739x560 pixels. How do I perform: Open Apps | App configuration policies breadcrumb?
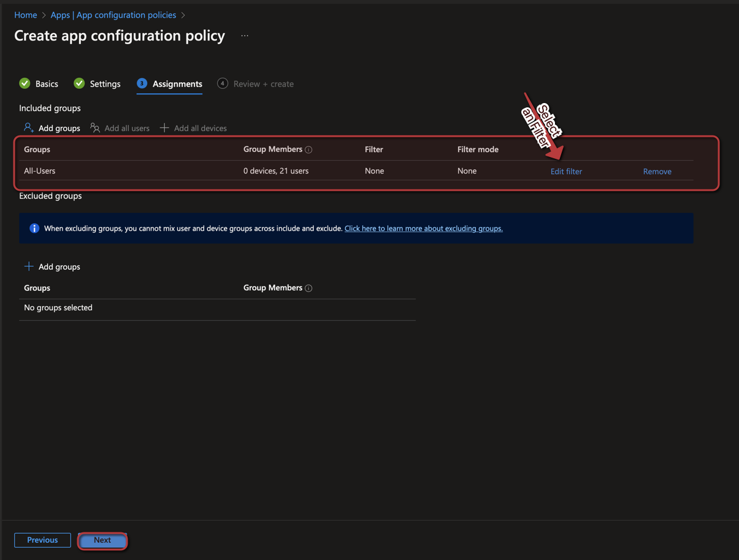point(113,15)
